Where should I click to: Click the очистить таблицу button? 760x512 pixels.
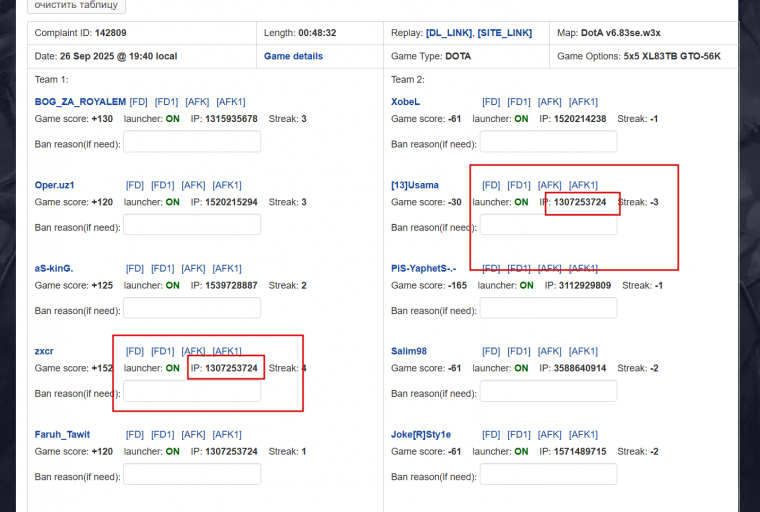coord(77,5)
